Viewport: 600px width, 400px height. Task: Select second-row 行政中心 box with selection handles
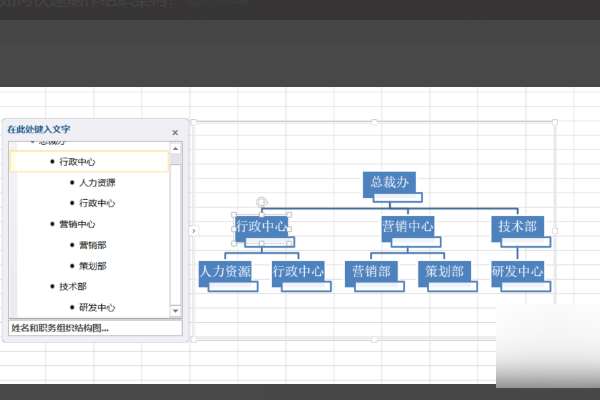[261, 226]
